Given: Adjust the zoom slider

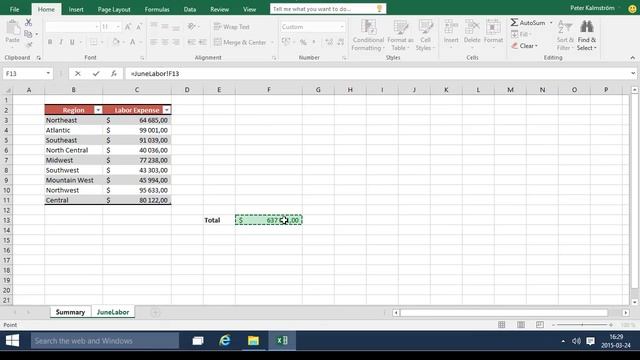Looking at the screenshot, I should pos(582,325).
